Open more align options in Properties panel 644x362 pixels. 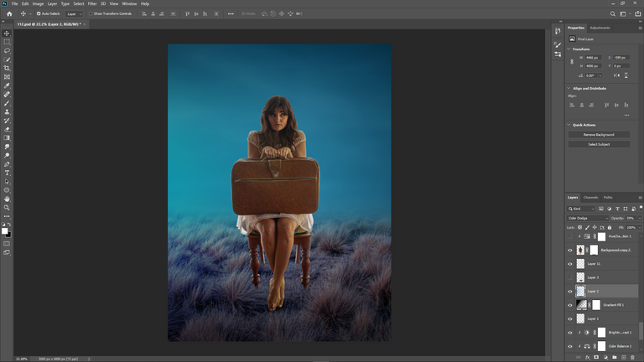pos(626,116)
